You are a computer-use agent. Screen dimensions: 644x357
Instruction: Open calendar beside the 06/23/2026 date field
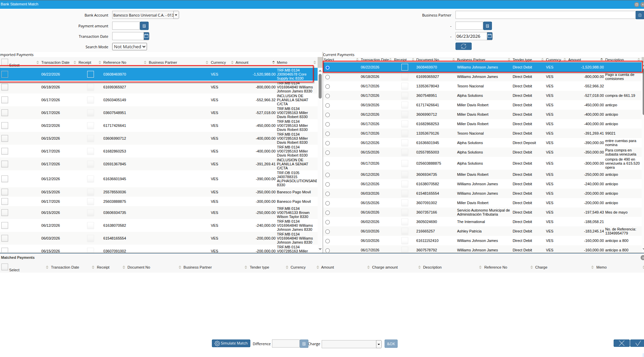click(490, 36)
